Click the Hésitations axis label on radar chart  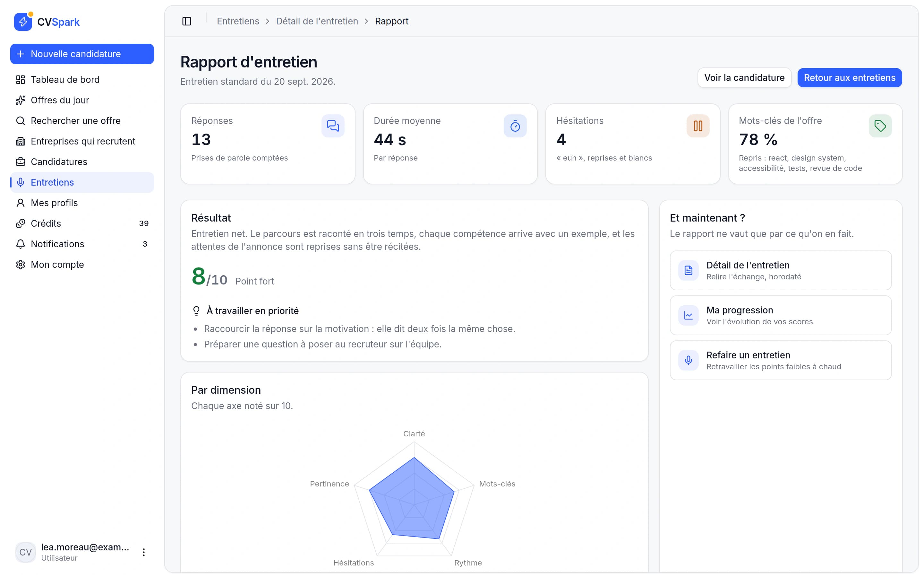[354, 563]
